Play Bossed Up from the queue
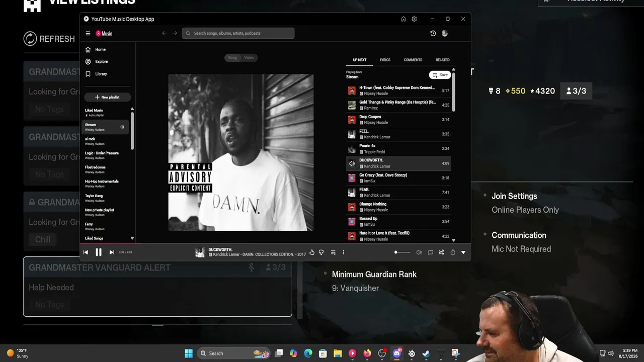 click(398, 221)
